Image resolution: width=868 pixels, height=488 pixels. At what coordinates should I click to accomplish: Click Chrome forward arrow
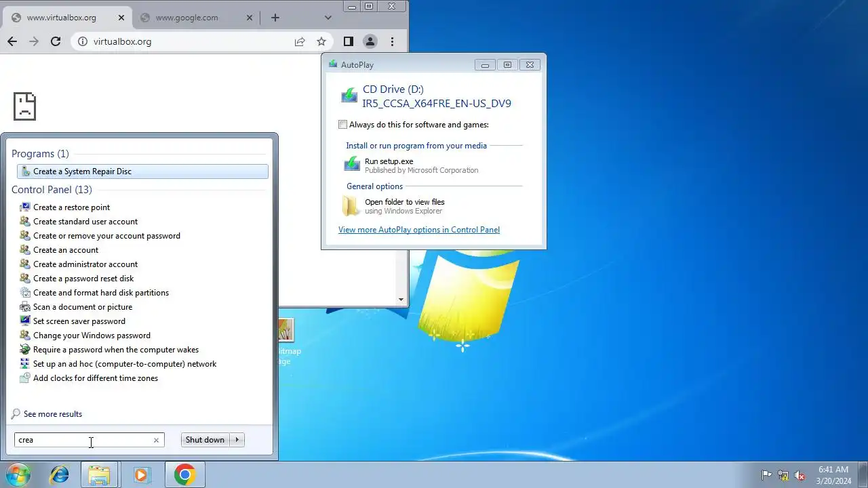[34, 41]
